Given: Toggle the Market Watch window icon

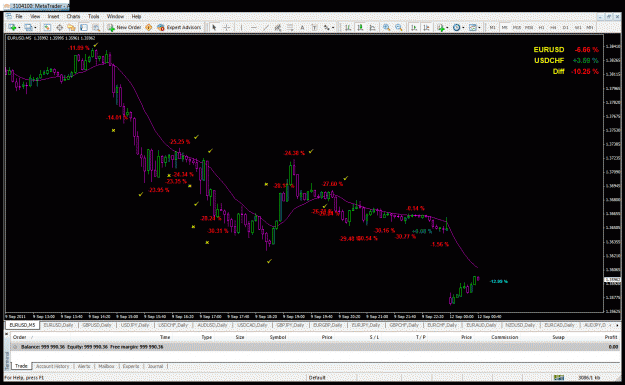Looking at the screenshot, I should pyautogui.click(x=47, y=28).
